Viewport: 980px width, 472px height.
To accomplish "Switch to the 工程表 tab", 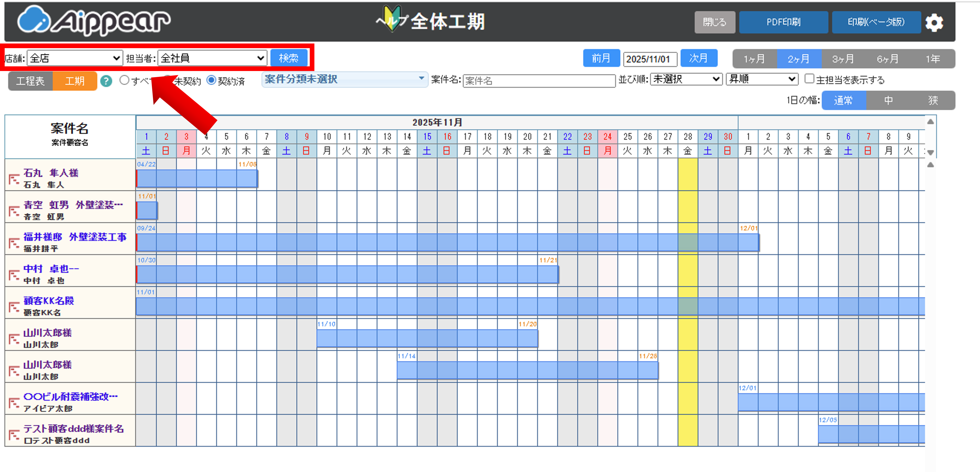I will click(x=30, y=81).
